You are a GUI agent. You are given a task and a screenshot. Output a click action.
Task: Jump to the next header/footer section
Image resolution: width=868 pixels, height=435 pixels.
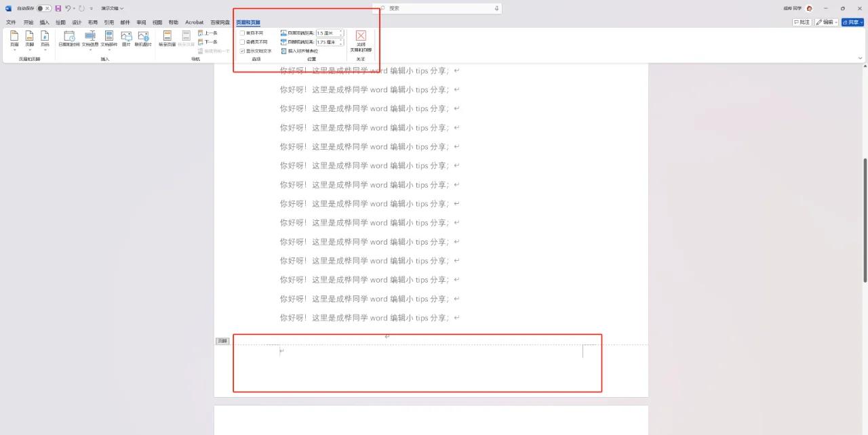pos(209,41)
